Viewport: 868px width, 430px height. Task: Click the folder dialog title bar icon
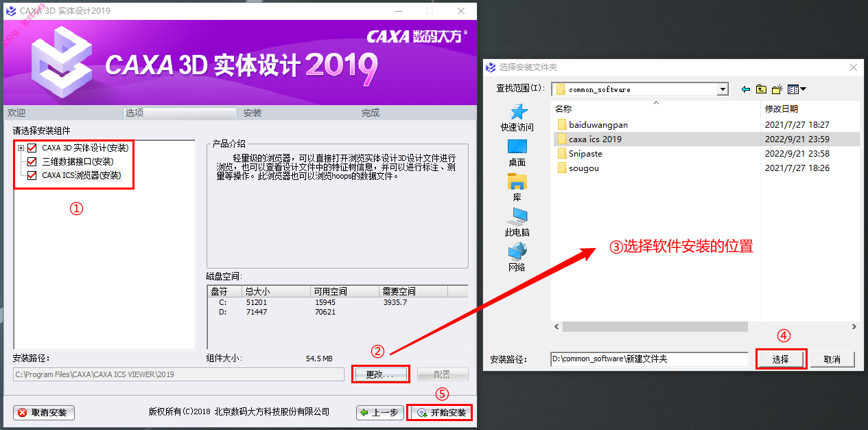pos(491,67)
